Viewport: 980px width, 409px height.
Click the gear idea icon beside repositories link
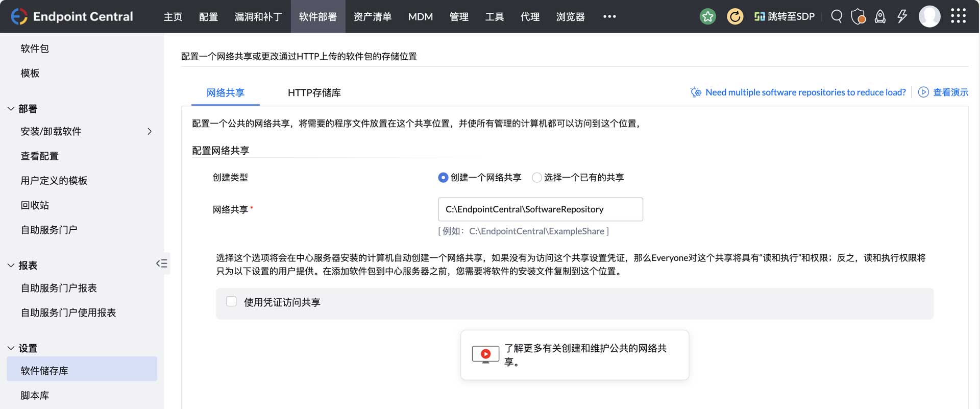[x=696, y=92]
